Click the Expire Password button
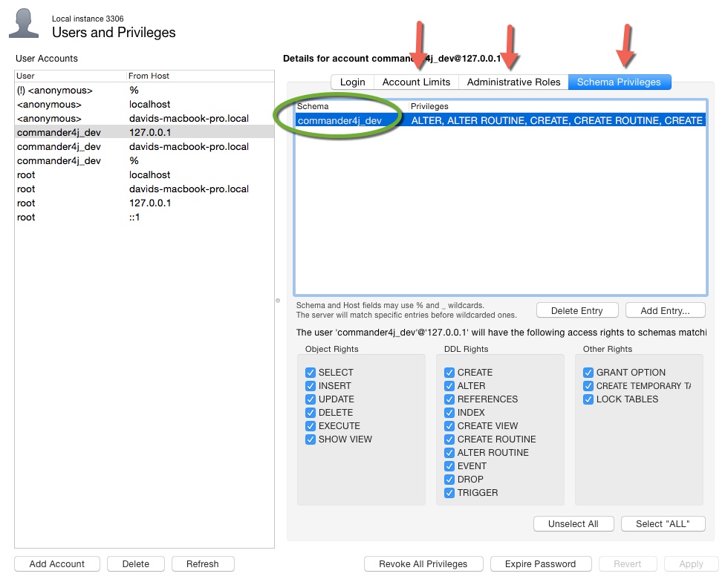 [x=540, y=564]
